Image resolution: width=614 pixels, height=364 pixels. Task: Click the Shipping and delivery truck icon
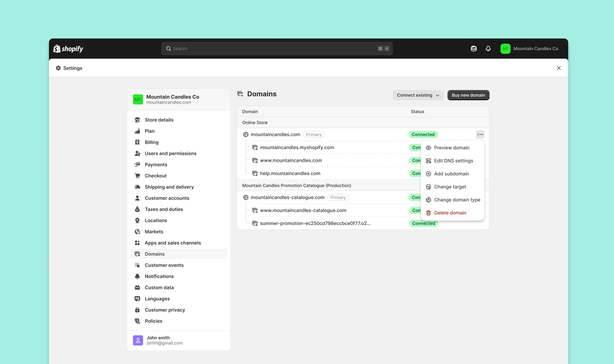(137, 187)
